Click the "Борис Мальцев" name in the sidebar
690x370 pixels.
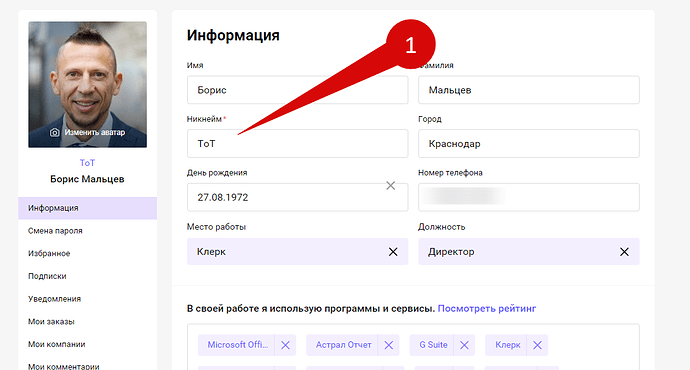click(87, 179)
